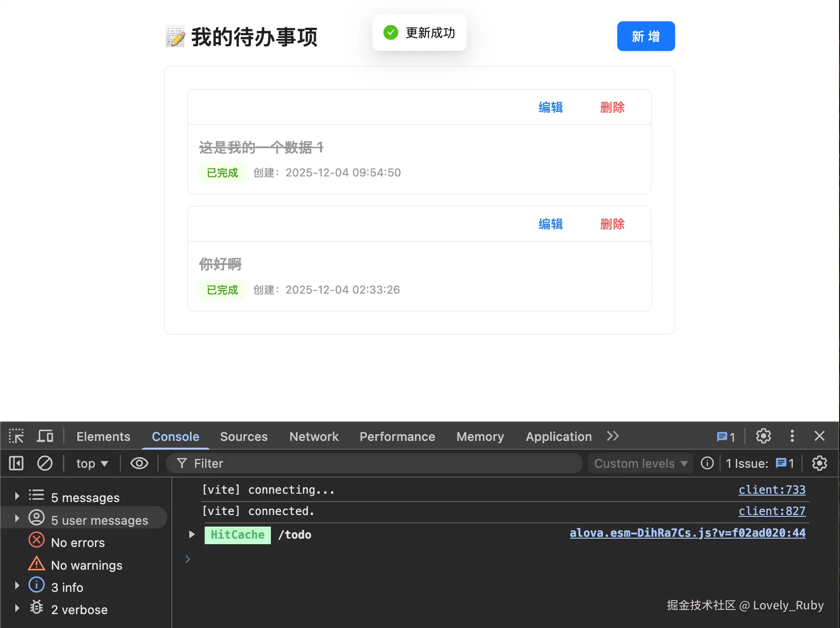Select the No warnings filter

[87, 565]
